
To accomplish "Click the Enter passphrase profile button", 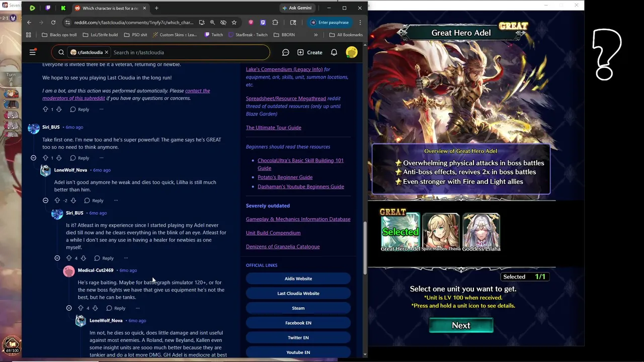I will 330,22.
